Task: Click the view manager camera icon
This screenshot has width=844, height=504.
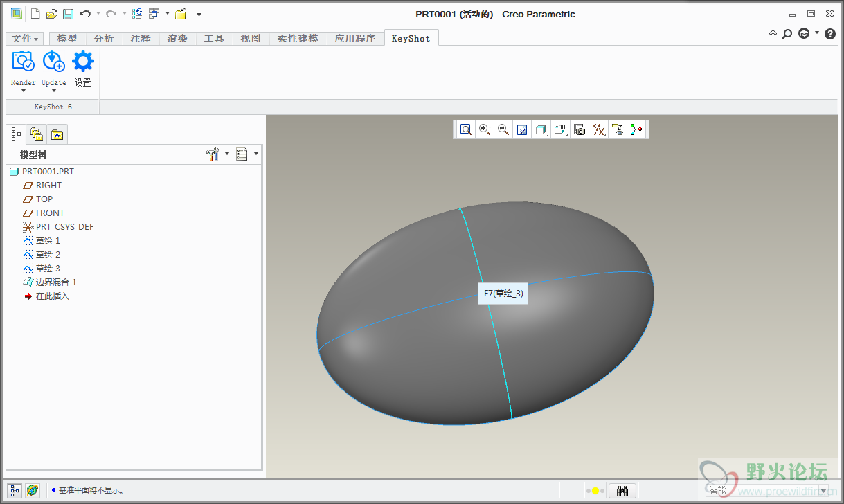Action: 580,129
